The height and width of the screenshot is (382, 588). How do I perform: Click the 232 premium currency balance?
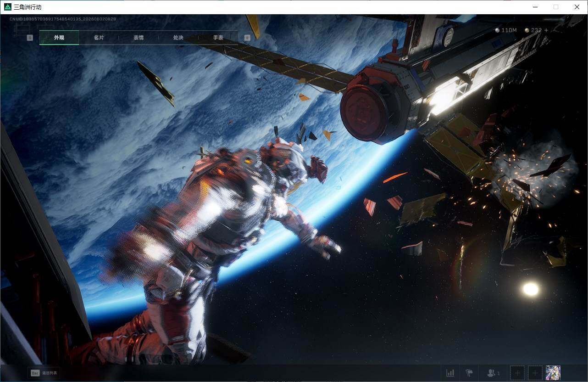click(533, 30)
